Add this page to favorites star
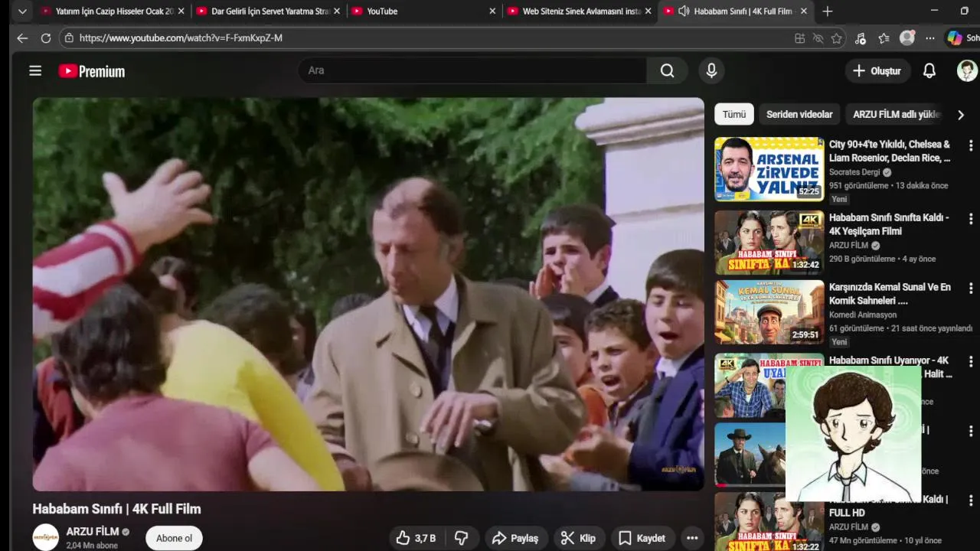 pyautogui.click(x=836, y=38)
